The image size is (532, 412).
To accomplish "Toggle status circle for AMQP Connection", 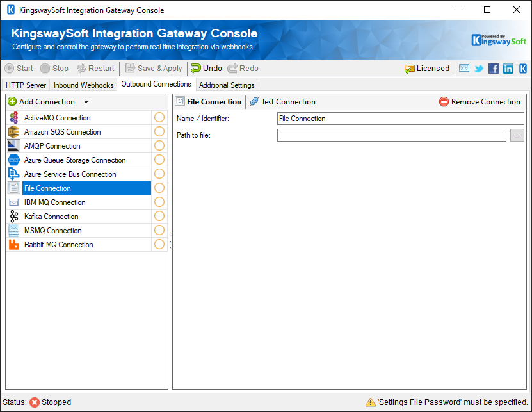I will click(x=159, y=145).
